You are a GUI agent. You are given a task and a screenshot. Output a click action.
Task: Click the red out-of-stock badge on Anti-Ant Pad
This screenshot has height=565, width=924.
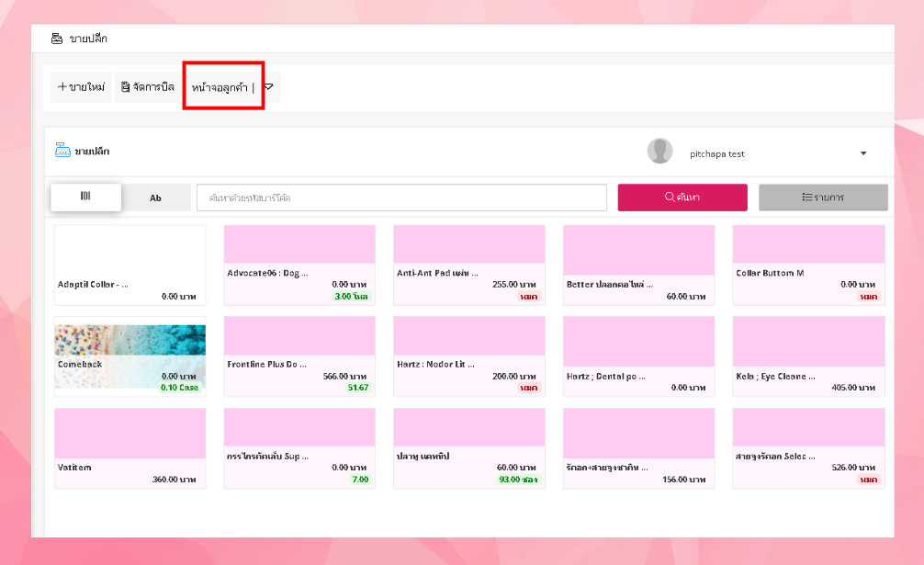coord(528,297)
